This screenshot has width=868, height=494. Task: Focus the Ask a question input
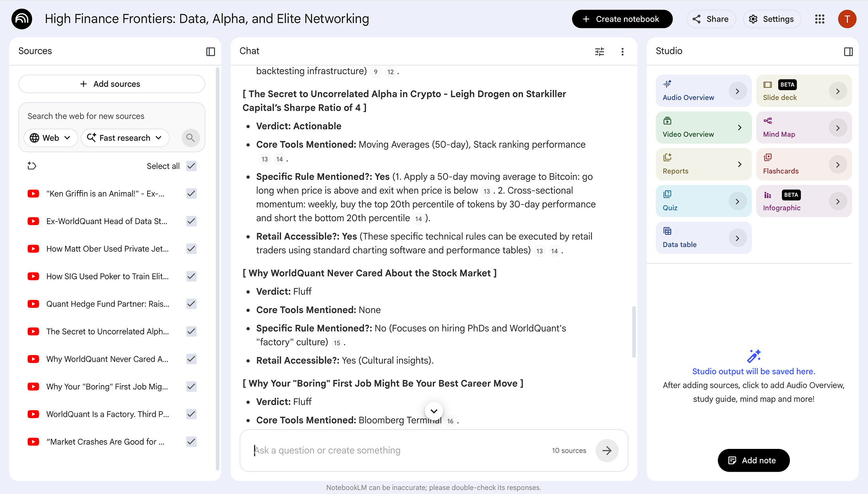pyautogui.click(x=400, y=451)
